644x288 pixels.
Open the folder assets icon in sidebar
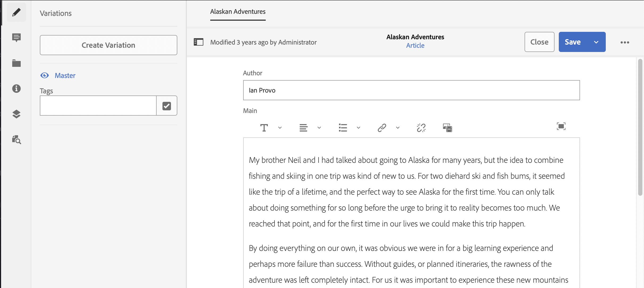point(16,63)
